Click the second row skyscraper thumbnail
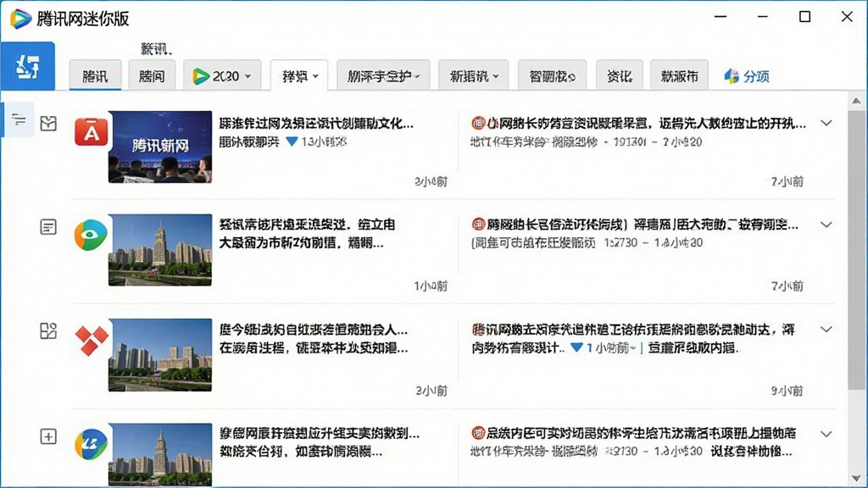This screenshot has height=488, width=868. (x=160, y=250)
